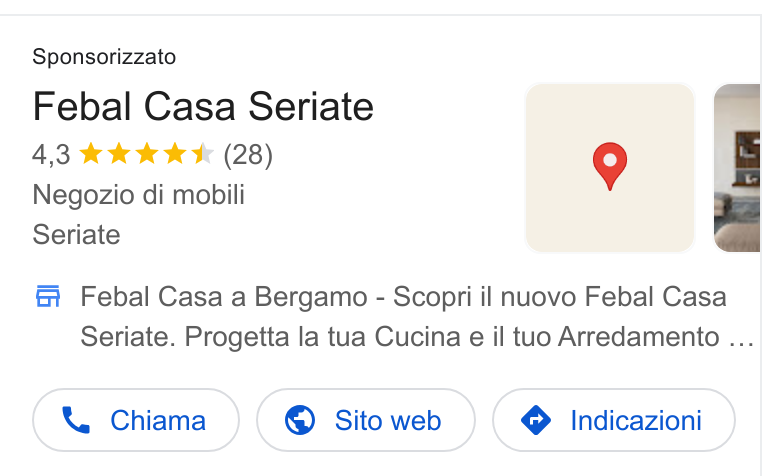Click the half-filled fifth star

[x=202, y=154]
